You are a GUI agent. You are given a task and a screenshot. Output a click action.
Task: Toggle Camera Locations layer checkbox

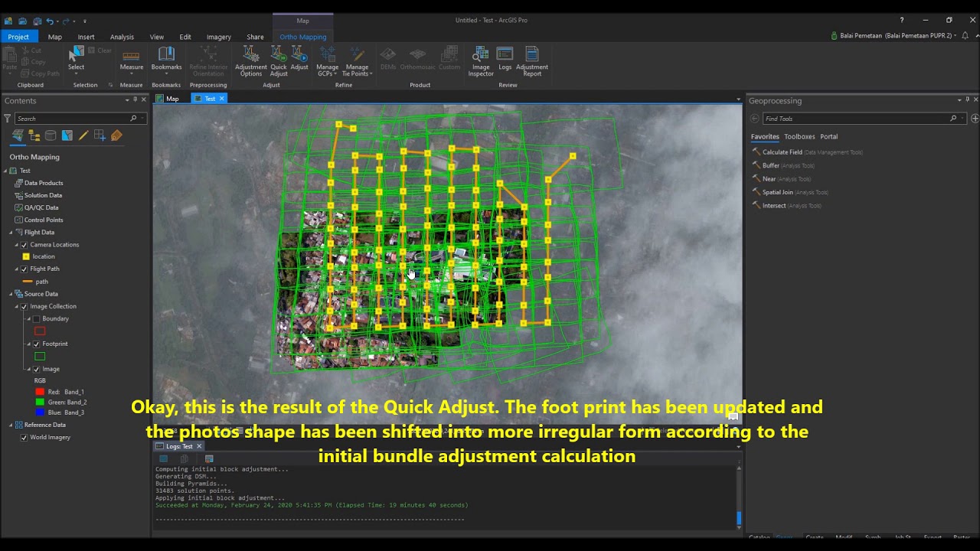click(x=24, y=245)
